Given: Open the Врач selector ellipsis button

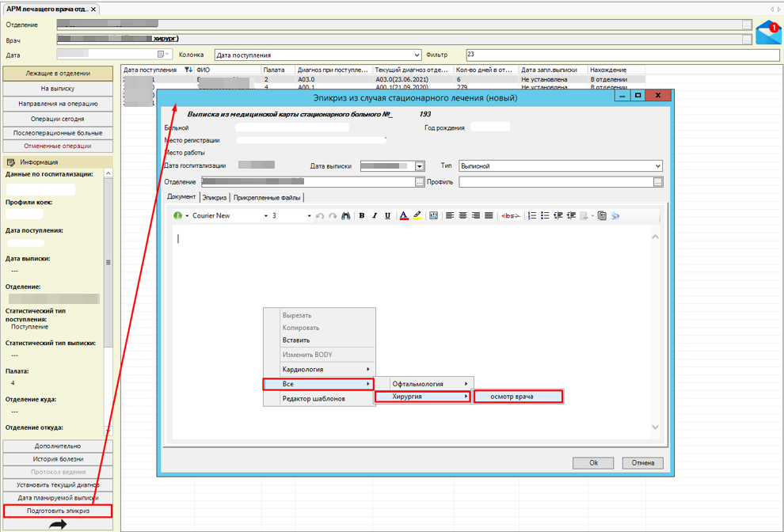Looking at the screenshot, I should (x=747, y=40).
